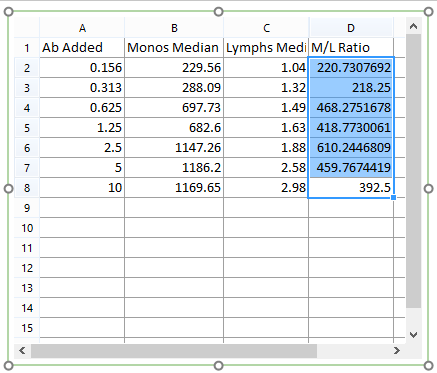
Task: Select the cell with value 5 in column A
Action: pos(82,168)
